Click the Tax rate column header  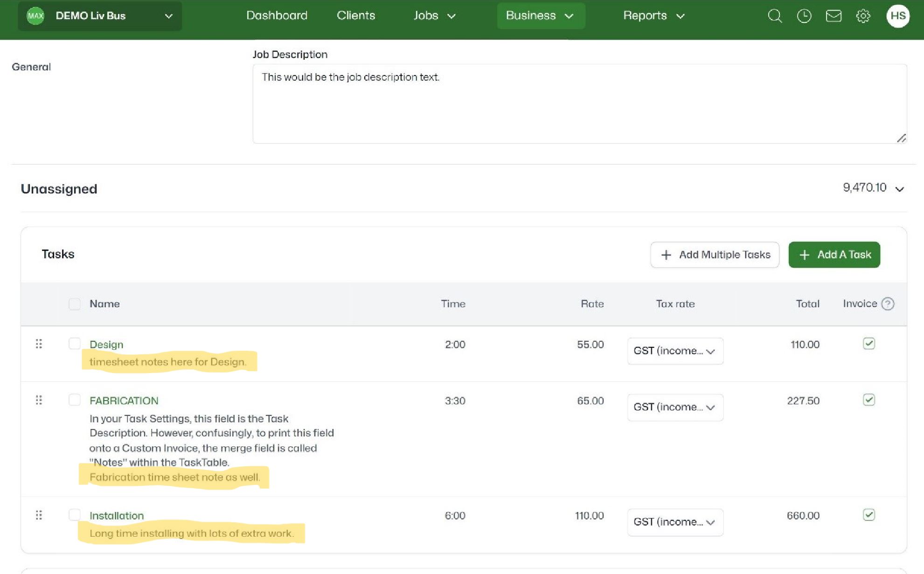pos(675,304)
